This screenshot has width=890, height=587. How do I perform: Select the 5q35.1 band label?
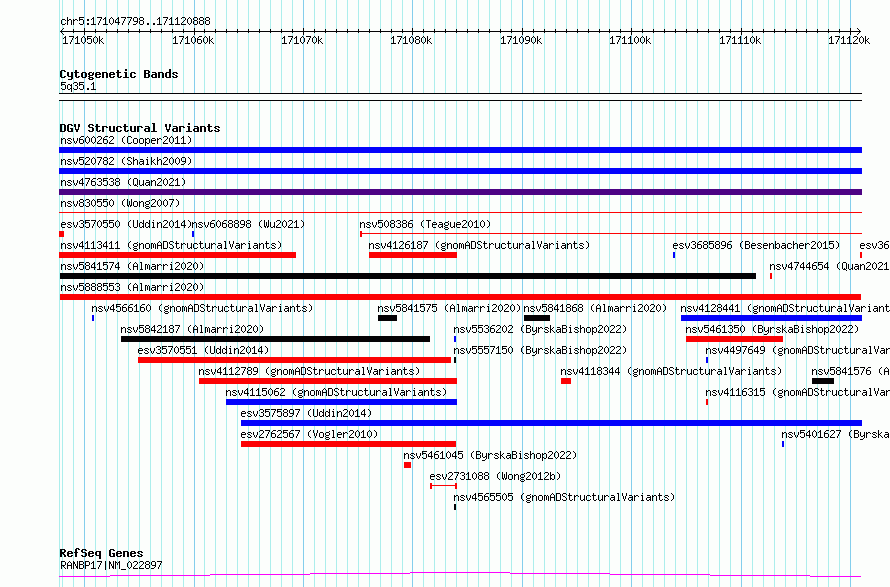[x=78, y=86]
